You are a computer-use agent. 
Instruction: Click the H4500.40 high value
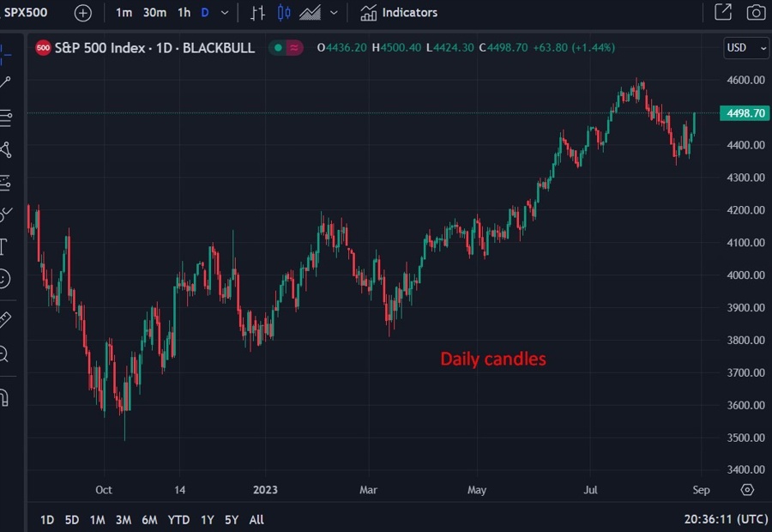[x=397, y=48]
